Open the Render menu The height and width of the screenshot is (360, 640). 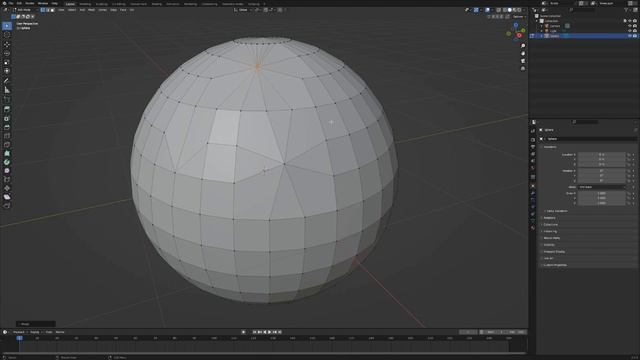pos(30,3)
